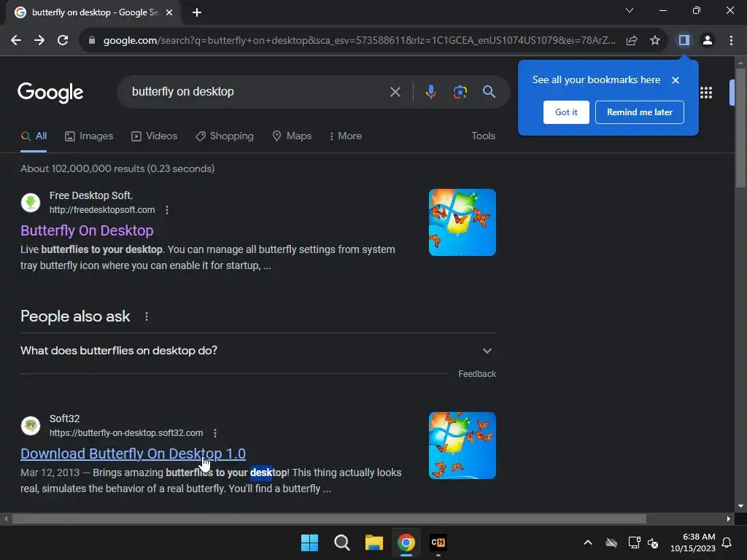View site information lock icon
Screen dimensions: 747x560
click(x=92, y=41)
